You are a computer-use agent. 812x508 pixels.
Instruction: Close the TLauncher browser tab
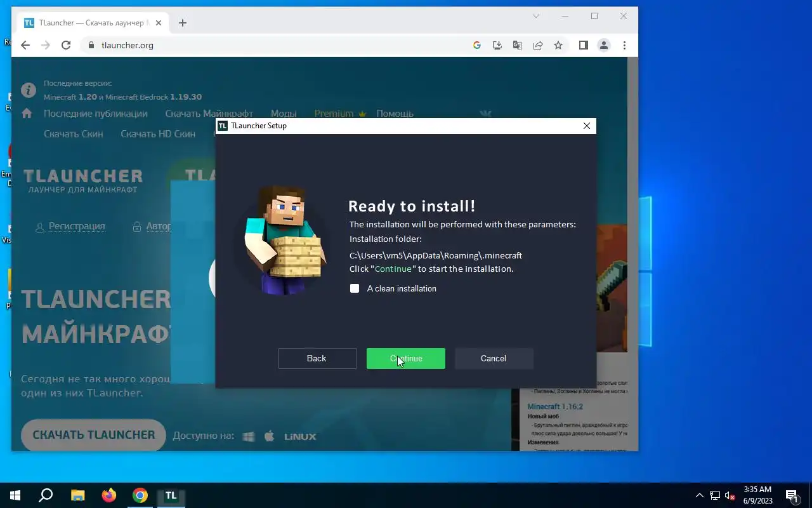(159, 23)
